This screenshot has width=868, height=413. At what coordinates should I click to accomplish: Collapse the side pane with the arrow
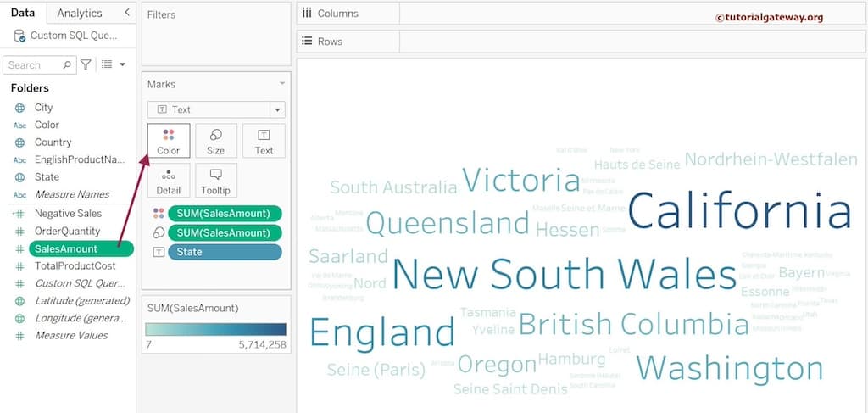(x=127, y=12)
